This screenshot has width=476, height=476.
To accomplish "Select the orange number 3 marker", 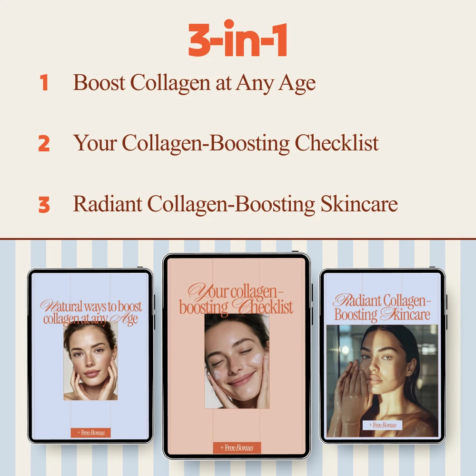I will coord(44,204).
